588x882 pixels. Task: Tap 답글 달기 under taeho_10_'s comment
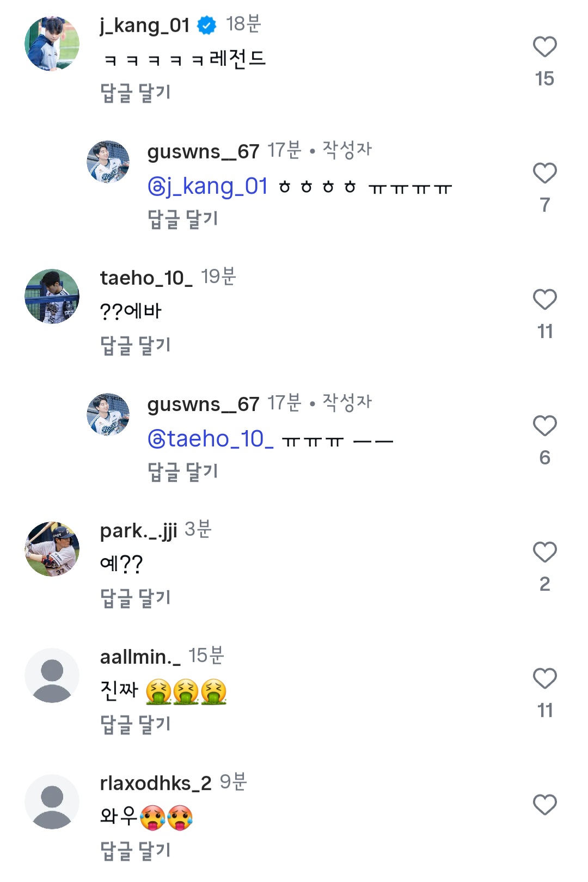136,345
